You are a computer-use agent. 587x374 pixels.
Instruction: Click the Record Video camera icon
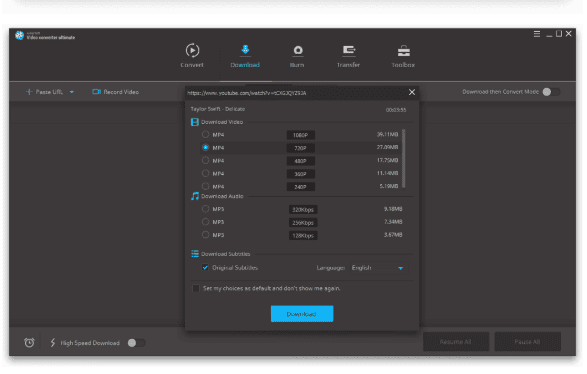pyautogui.click(x=97, y=92)
